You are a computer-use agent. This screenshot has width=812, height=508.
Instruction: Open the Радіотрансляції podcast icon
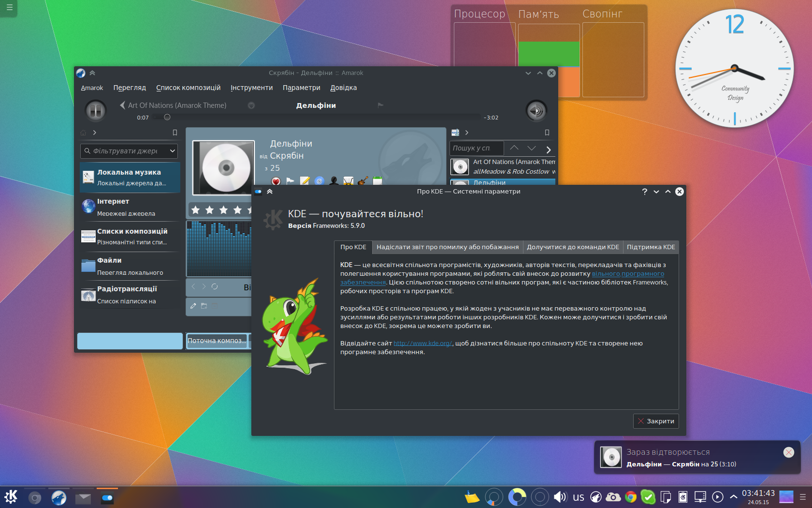[x=88, y=295]
